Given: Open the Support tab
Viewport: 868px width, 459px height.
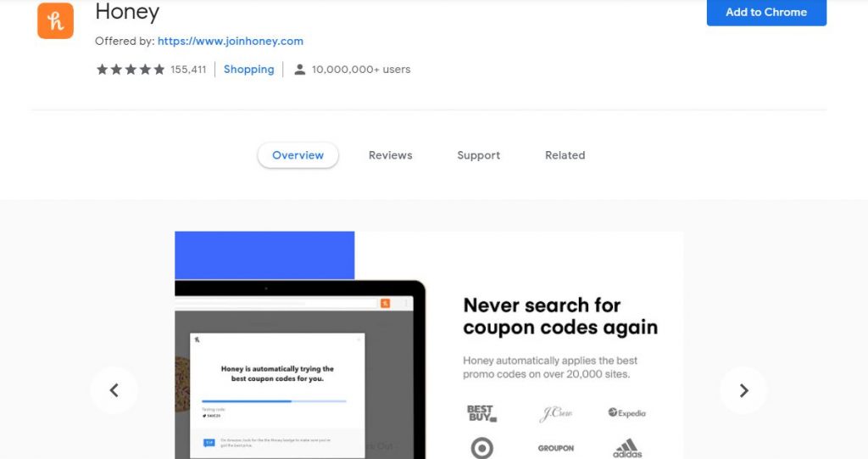Looking at the screenshot, I should [x=478, y=155].
